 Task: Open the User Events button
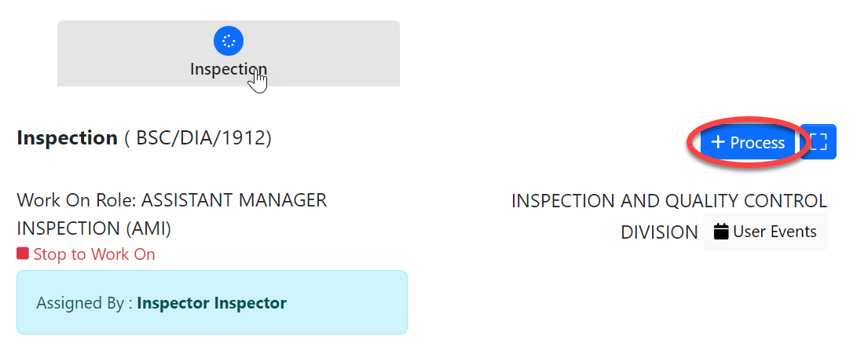765,232
